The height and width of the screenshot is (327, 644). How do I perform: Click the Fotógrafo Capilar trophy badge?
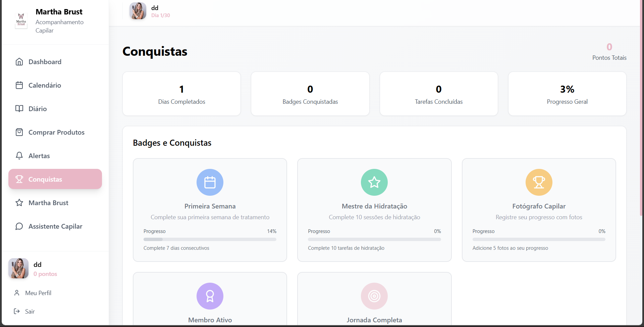[539, 182]
